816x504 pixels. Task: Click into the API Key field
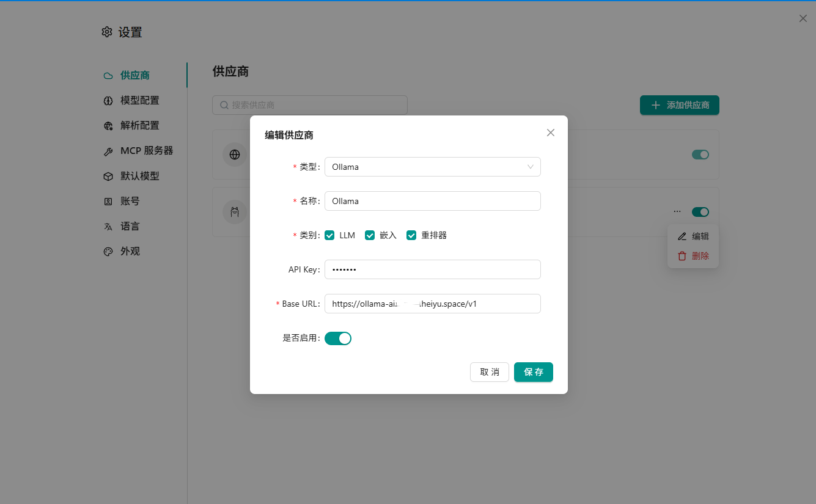(433, 269)
